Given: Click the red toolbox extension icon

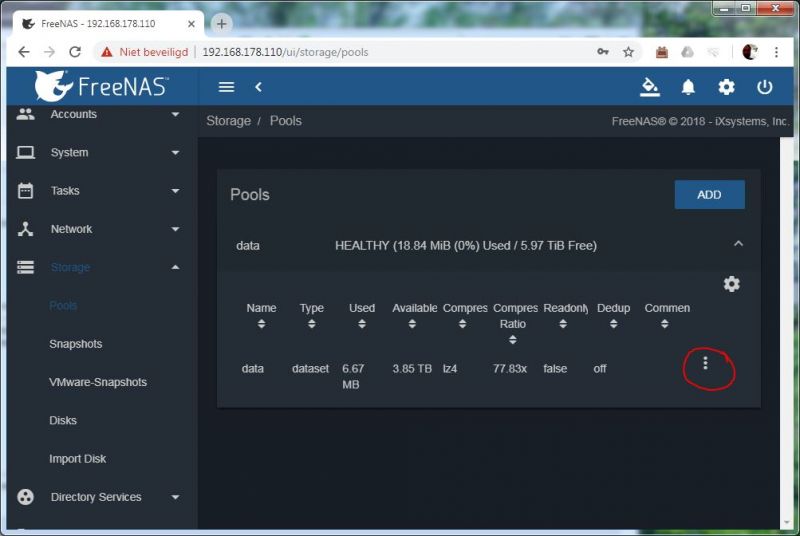Looking at the screenshot, I should point(662,52).
